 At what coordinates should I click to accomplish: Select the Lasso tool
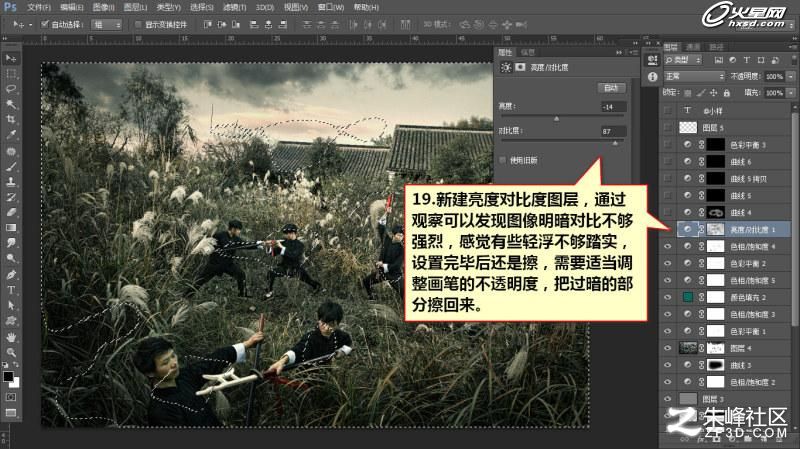pyautogui.click(x=11, y=89)
